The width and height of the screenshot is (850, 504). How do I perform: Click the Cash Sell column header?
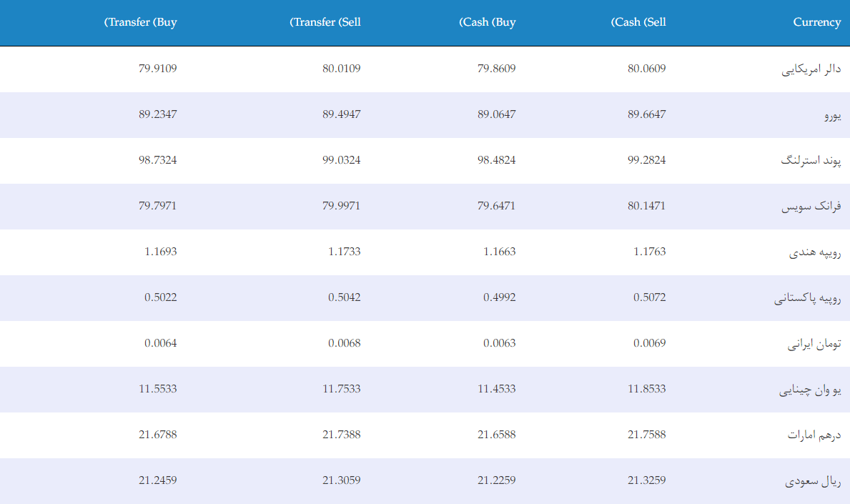tap(638, 22)
